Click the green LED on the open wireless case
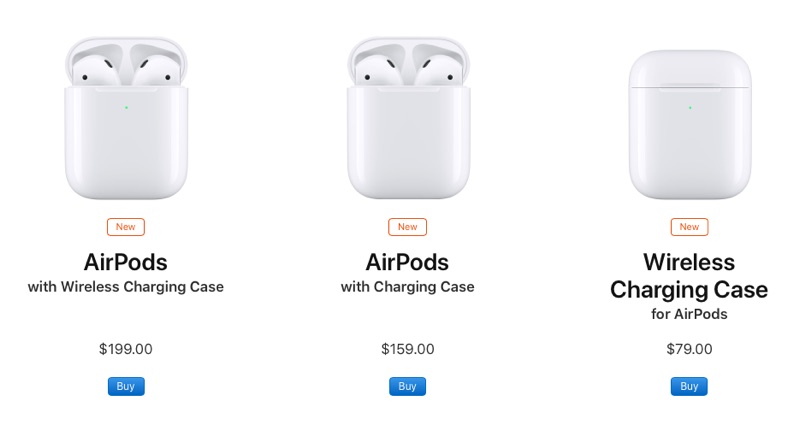Screen dimensions: 800x437 [x=127, y=108]
